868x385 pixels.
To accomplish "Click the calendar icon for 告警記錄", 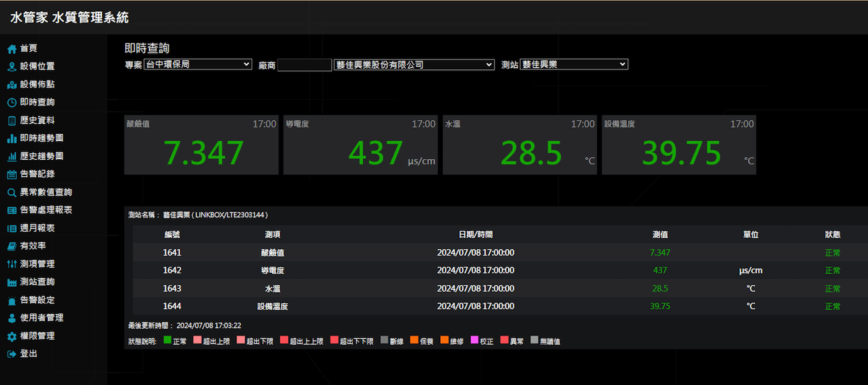I will tap(12, 174).
